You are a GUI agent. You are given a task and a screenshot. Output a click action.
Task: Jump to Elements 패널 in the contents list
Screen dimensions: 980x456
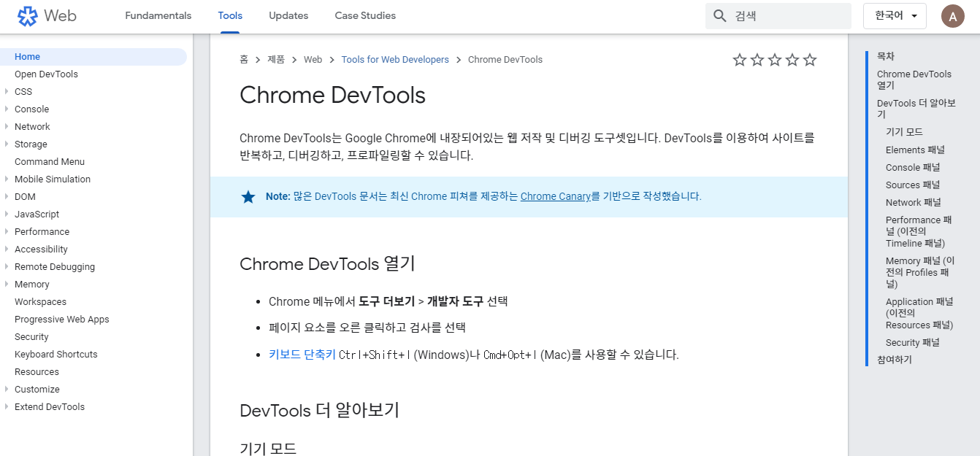click(x=915, y=150)
